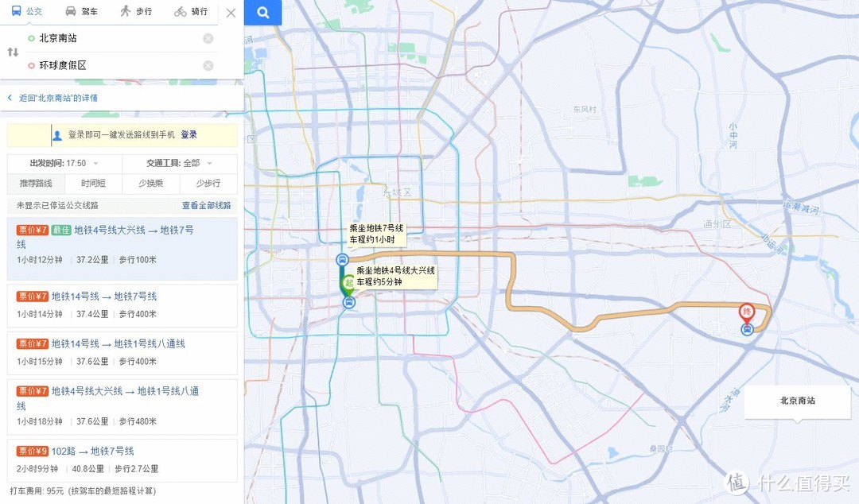
Task: Clear the 环球度假区 destination field
Action: point(208,66)
